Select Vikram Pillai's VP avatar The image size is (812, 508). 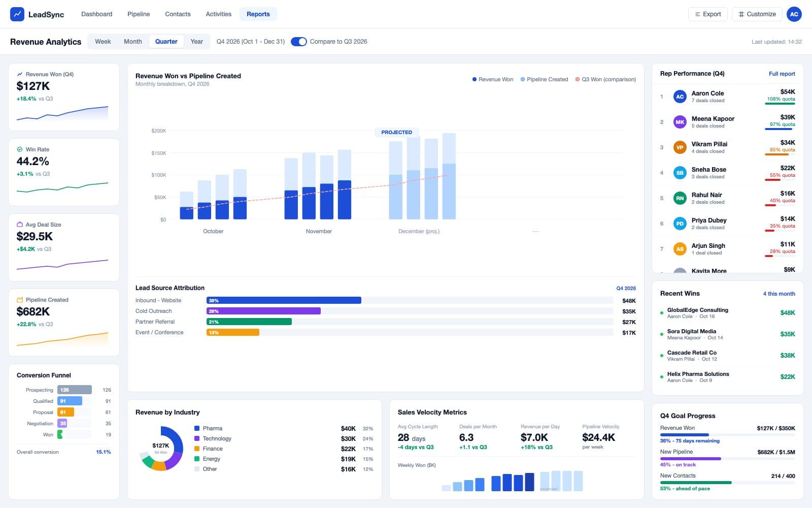click(x=680, y=147)
